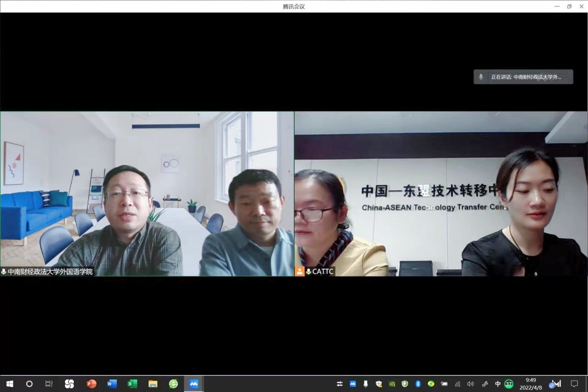Close the 腾讯会议 window
Viewport: 588px width, 392px height.
[582, 6]
